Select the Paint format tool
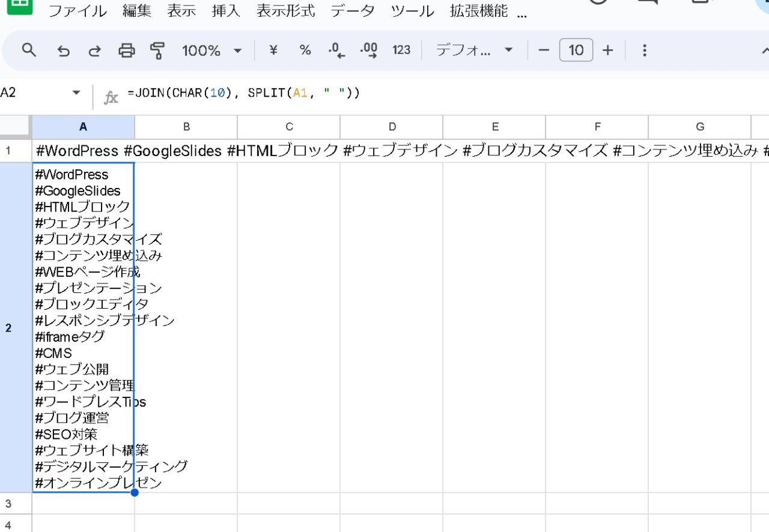 157,50
